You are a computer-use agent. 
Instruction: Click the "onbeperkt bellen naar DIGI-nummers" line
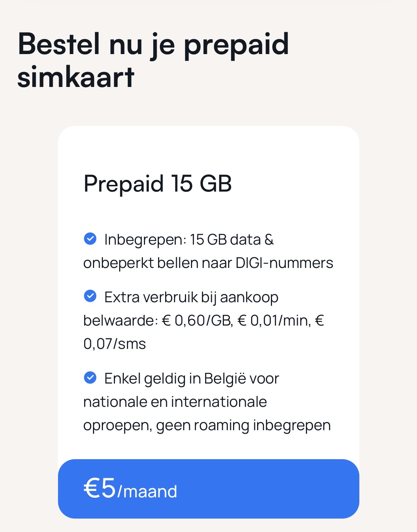click(208, 263)
